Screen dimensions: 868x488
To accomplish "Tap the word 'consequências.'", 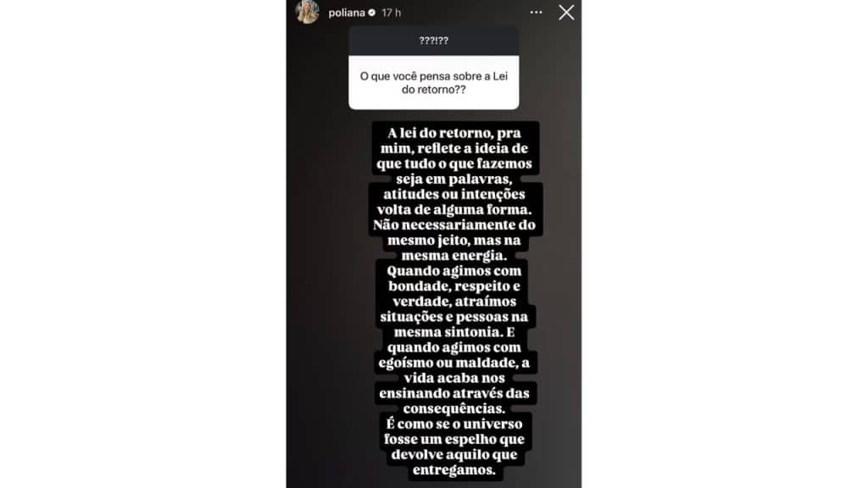I will coord(454,409).
